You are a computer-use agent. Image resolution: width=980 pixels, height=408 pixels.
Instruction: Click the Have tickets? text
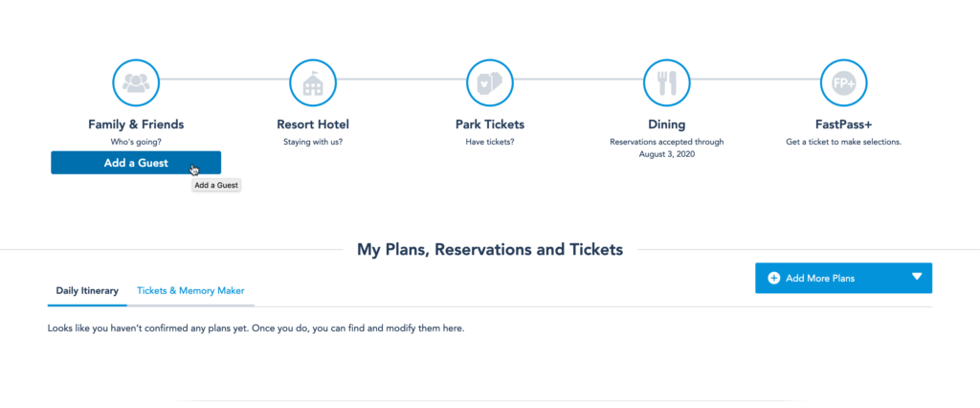[x=490, y=142]
